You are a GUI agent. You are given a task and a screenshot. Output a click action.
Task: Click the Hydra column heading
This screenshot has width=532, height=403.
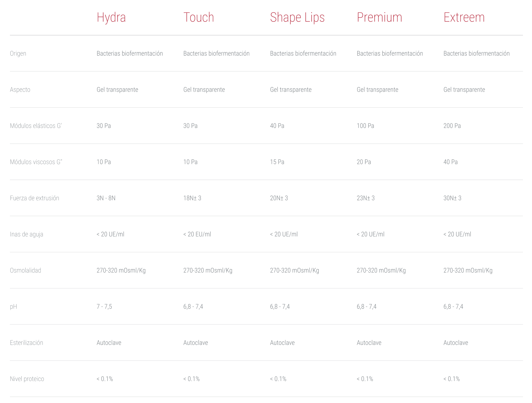111,17
